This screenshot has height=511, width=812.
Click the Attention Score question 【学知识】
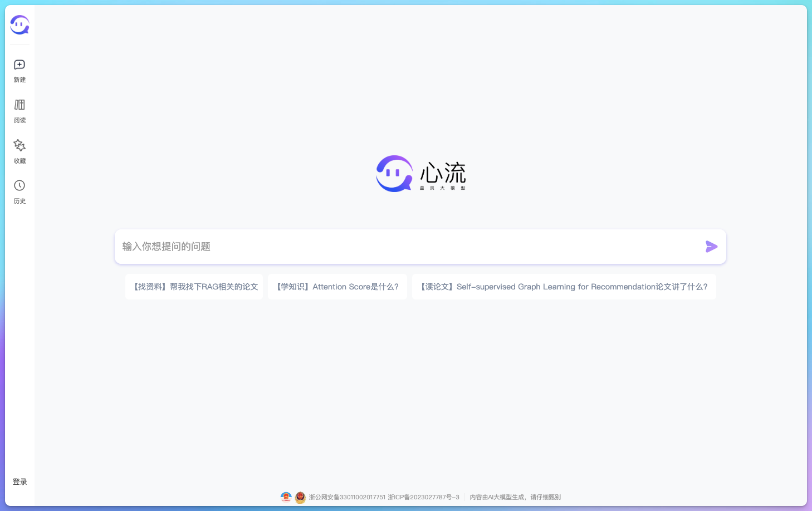pyautogui.click(x=337, y=287)
